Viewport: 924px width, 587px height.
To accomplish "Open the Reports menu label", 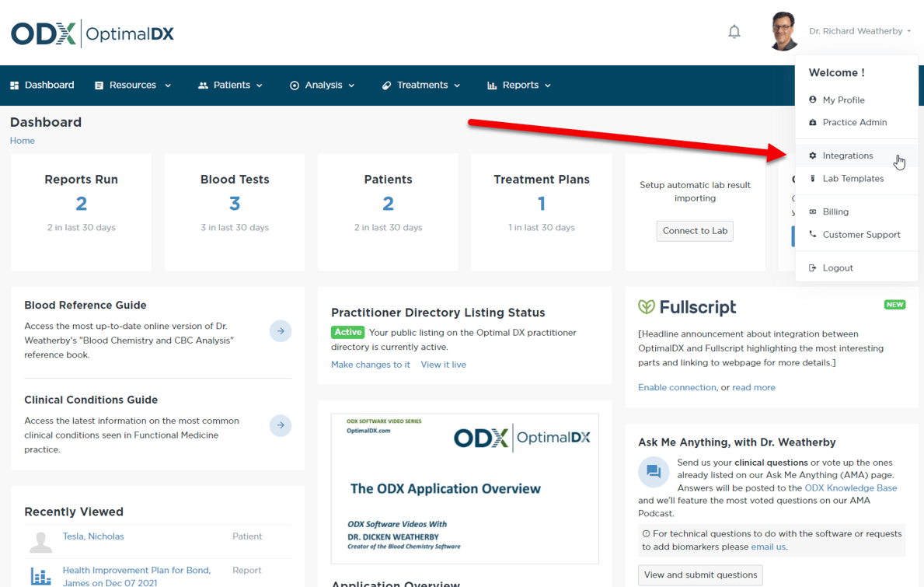I will click(521, 85).
